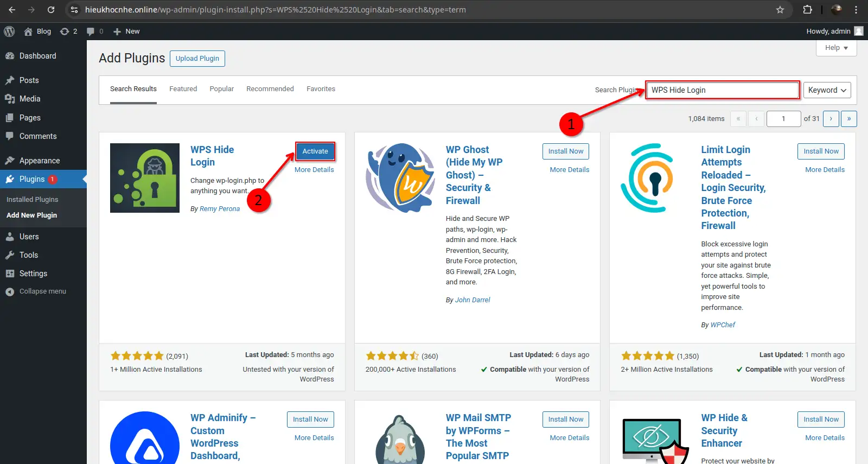
Task: Click the WordPress logo in admin bar
Action: pos(9,31)
